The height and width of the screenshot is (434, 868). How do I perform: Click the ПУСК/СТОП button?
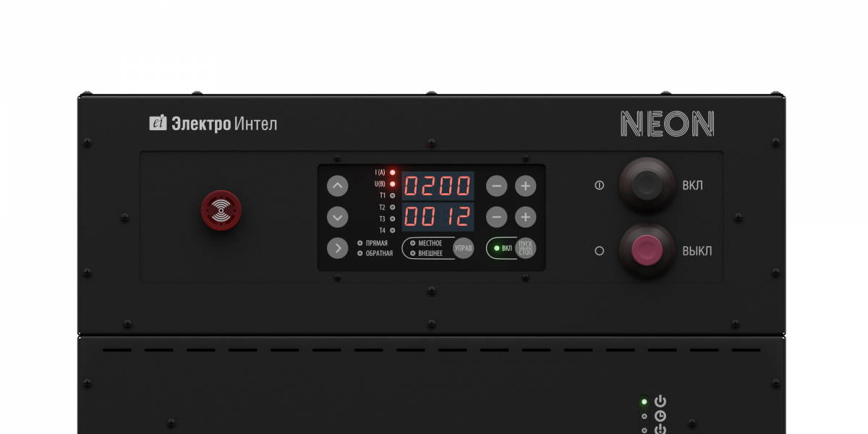(526, 248)
